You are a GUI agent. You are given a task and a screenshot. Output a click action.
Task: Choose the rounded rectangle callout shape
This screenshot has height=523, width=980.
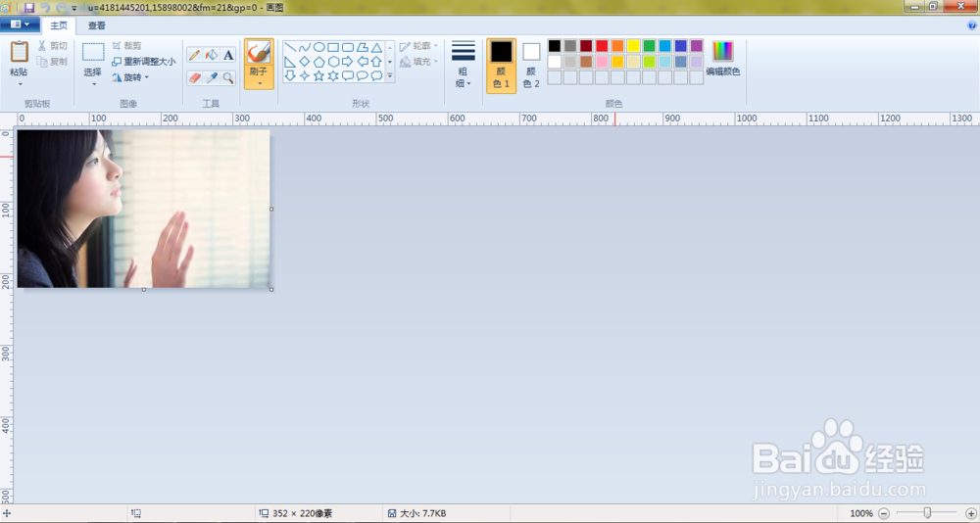348,75
